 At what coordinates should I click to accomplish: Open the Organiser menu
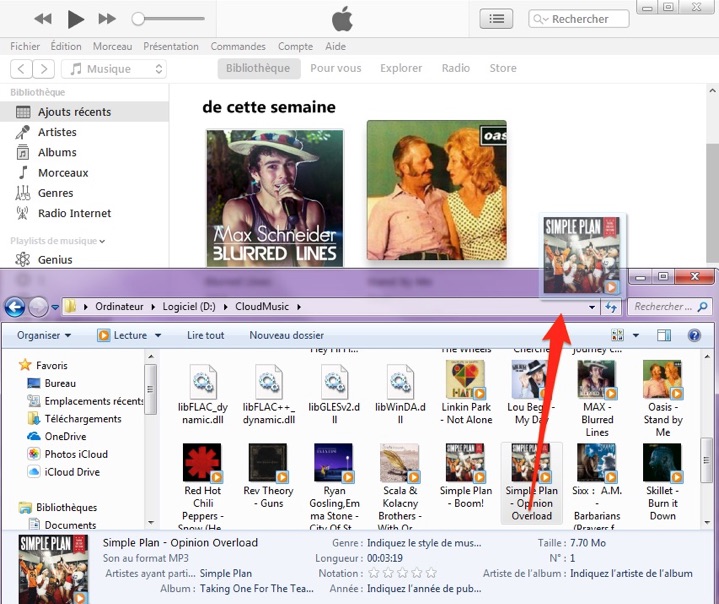pos(44,335)
